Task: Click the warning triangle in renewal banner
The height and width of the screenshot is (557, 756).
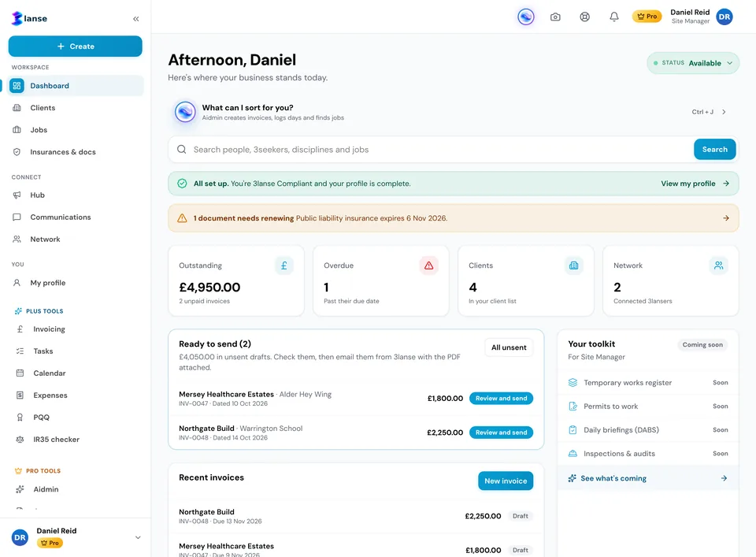Action: click(x=182, y=218)
